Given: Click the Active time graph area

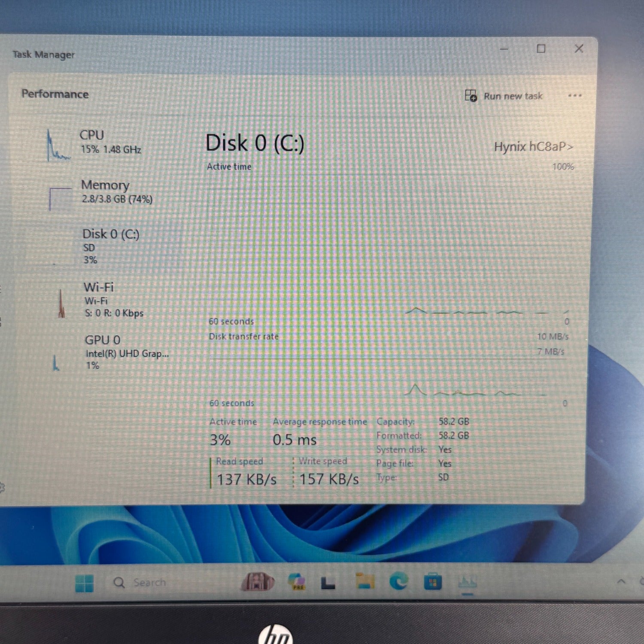Looking at the screenshot, I should [x=389, y=245].
